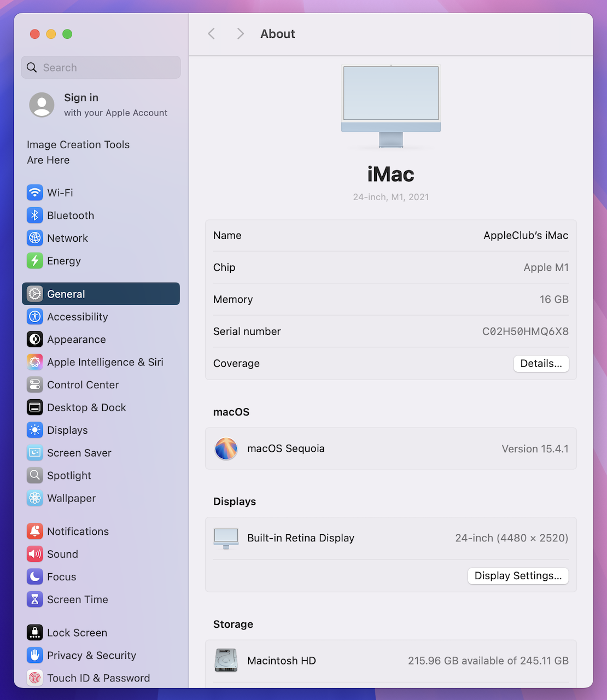The image size is (607, 700).
Task: Open Bluetooth settings icon
Action: tap(35, 215)
